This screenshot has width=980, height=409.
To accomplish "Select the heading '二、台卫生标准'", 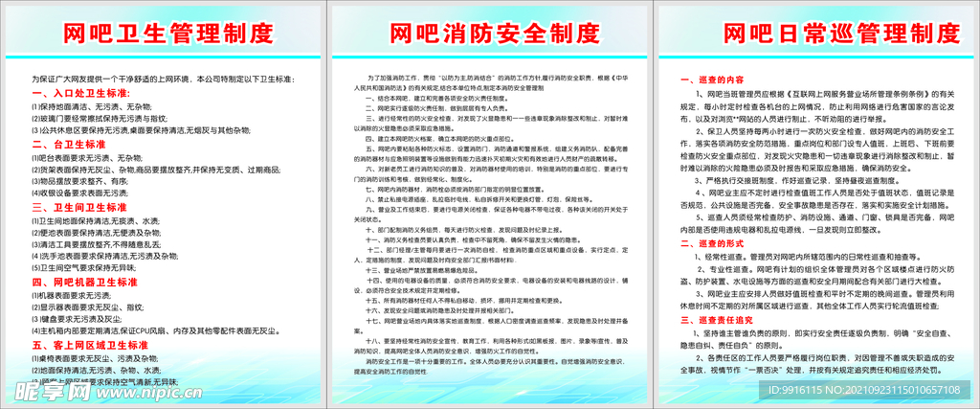I will (x=68, y=145).
